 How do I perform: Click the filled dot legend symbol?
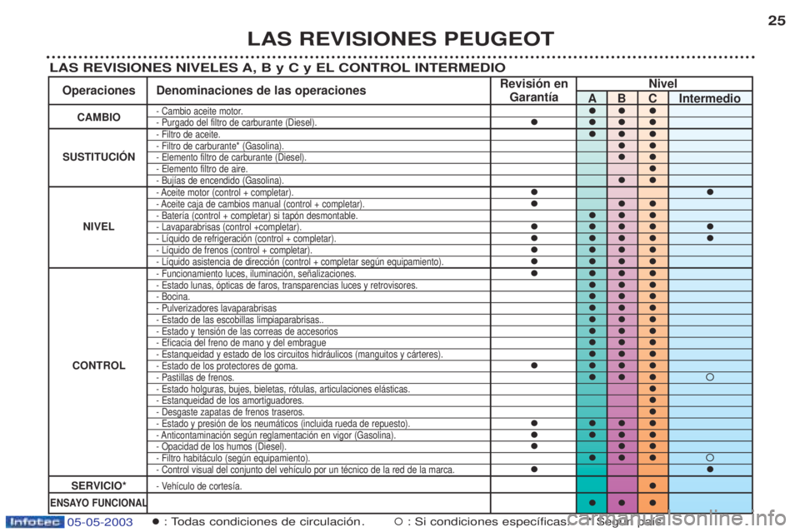pyautogui.click(x=156, y=521)
